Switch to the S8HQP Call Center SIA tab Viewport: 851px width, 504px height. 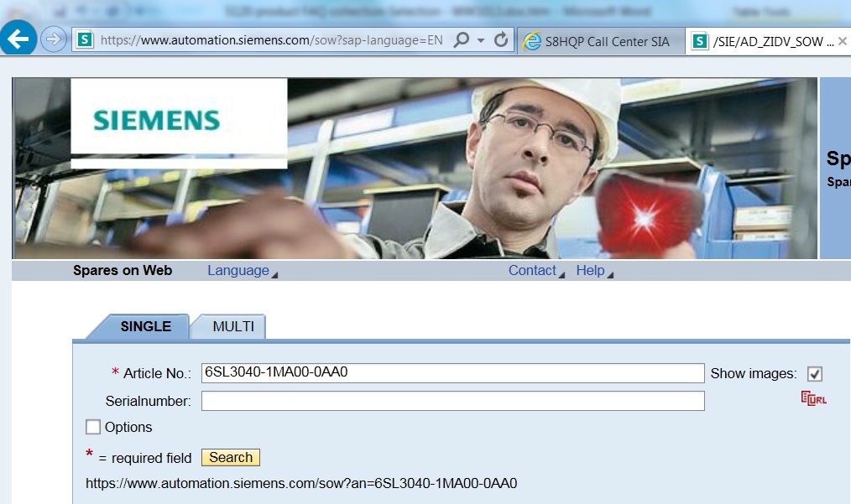tap(600, 41)
